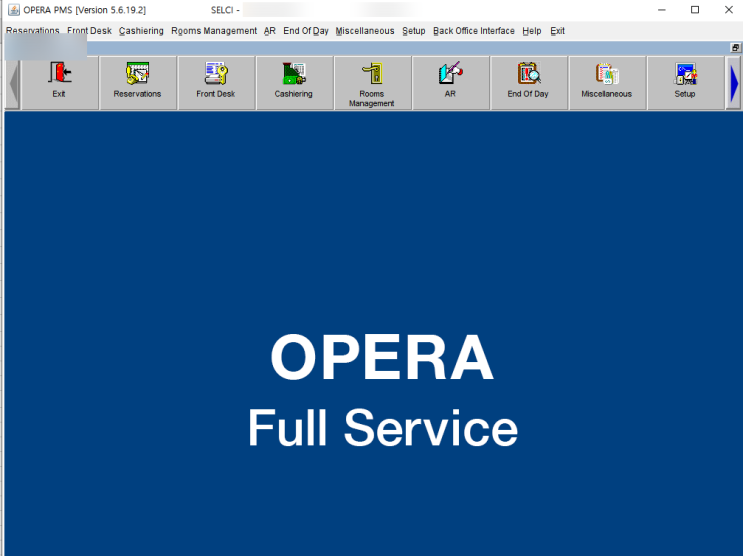Expand the Cashiering menu
Viewport: 743px width, 556px height.
(141, 31)
